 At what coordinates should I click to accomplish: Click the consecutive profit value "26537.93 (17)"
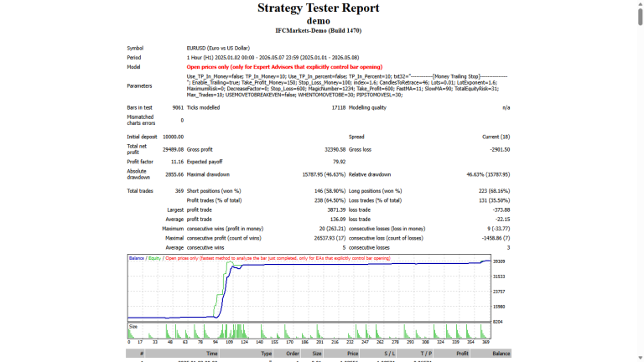coord(330,239)
